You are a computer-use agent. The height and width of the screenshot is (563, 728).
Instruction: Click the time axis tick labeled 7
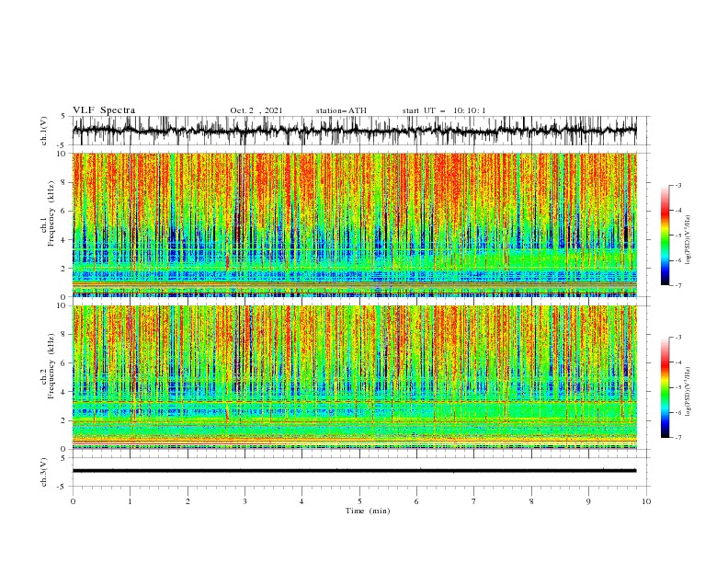click(474, 501)
